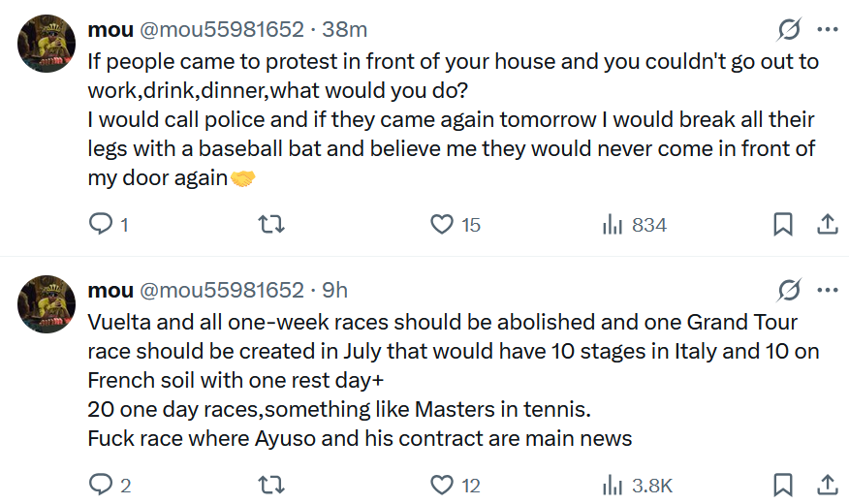Image resolution: width=849 pixels, height=504 pixels.
Task: View analytics showing 834 views
Action: pyautogui.click(x=613, y=225)
